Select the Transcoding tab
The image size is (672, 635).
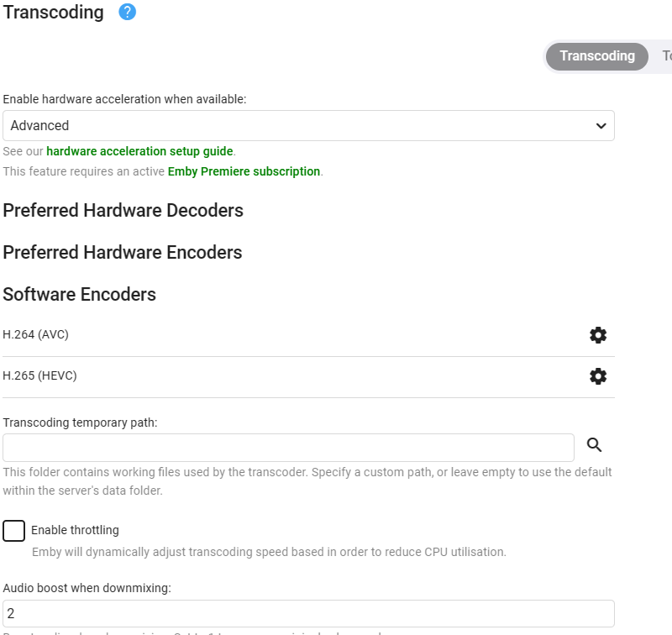coord(596,56)
